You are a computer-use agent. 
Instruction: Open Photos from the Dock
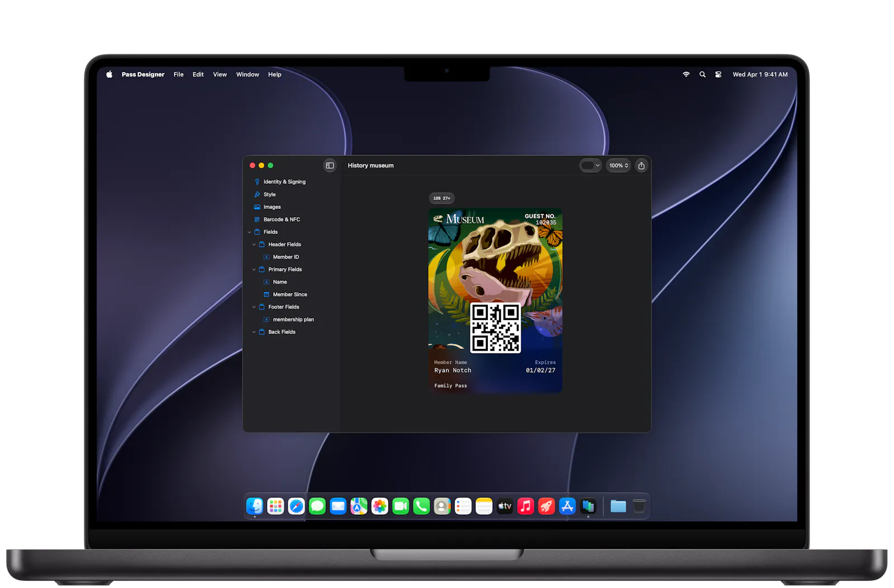click(380, 506)
